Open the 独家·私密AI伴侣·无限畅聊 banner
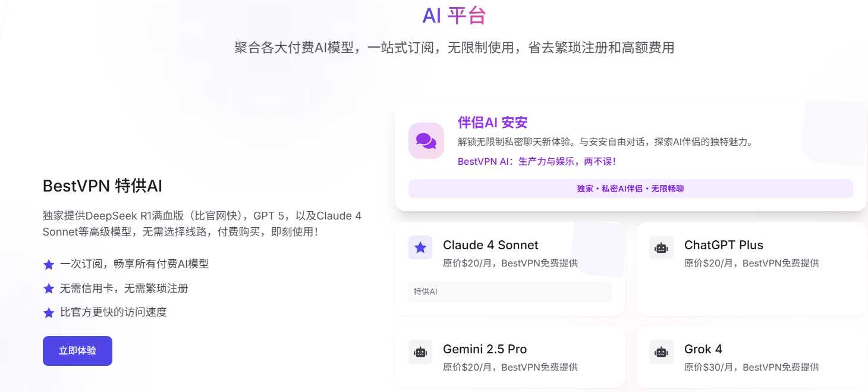 pos(630,188)
